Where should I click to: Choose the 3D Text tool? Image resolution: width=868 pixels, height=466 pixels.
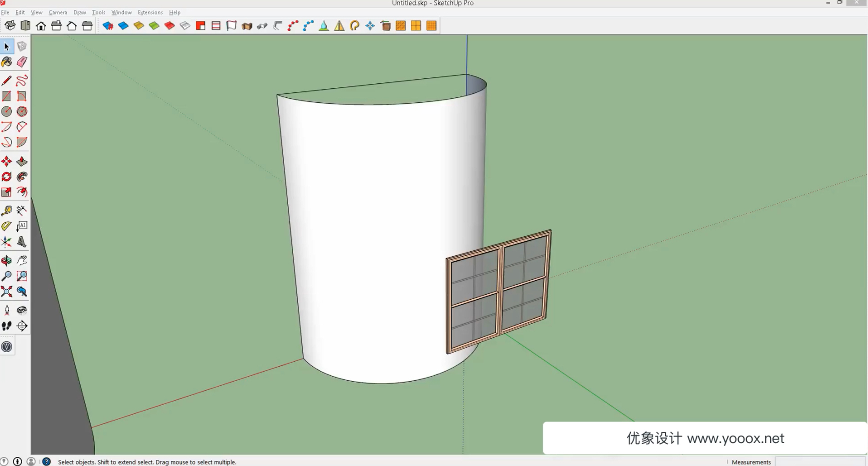click(x=22, y=242)
